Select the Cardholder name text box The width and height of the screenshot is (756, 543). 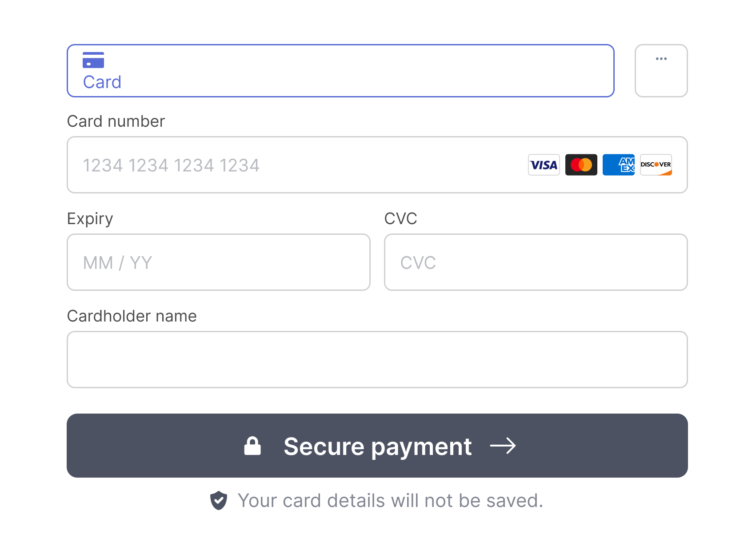(x=377, y=359)
